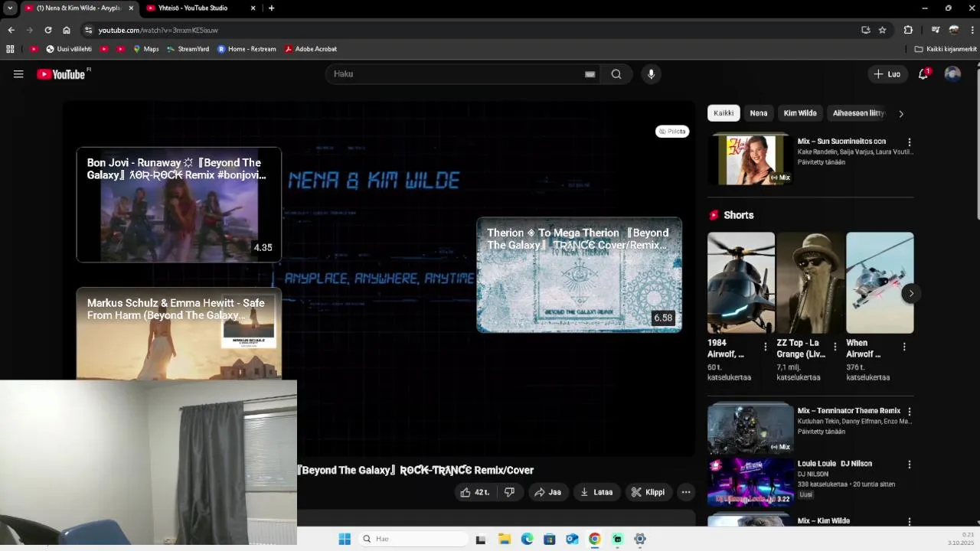Launch Microsoft Edge from taskbar
This screenshot has width=980, height=551.
[527, 539]
